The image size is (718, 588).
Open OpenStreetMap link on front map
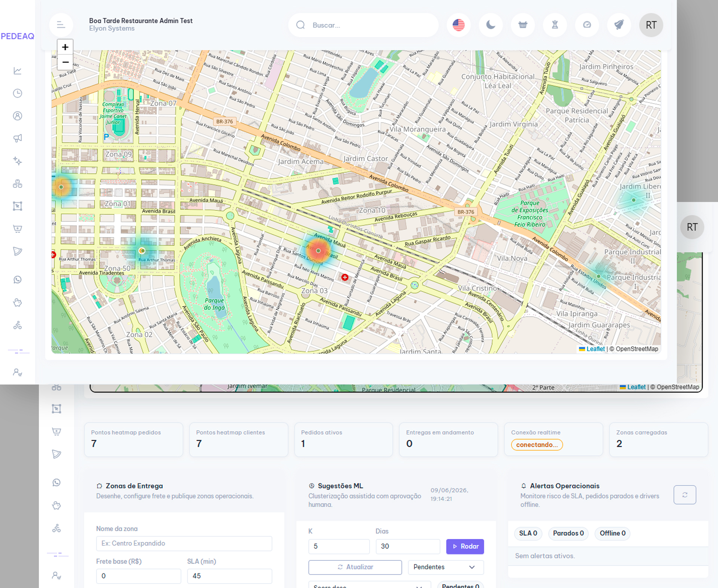click(637, 349)
